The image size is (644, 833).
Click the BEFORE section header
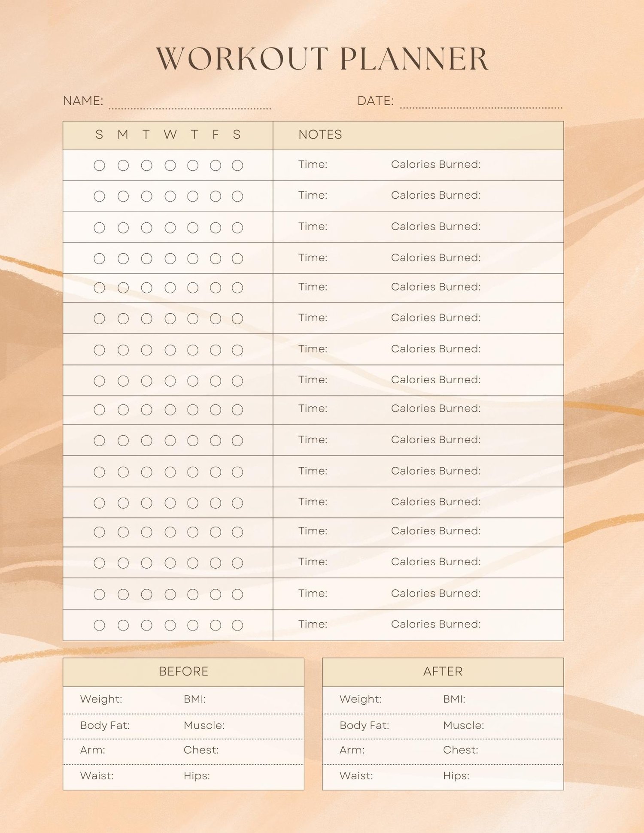(x=183, y=671)
